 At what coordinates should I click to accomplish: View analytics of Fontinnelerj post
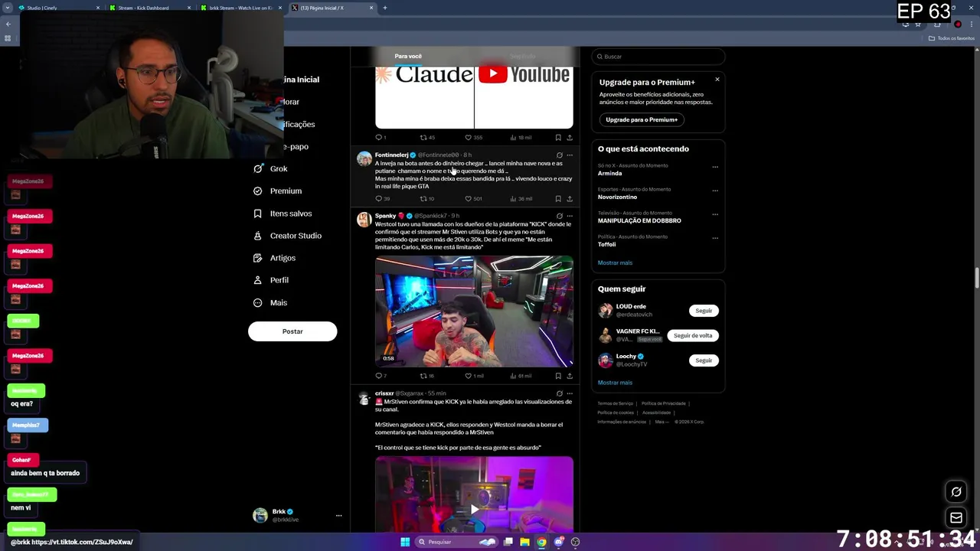tap(521, 199)
